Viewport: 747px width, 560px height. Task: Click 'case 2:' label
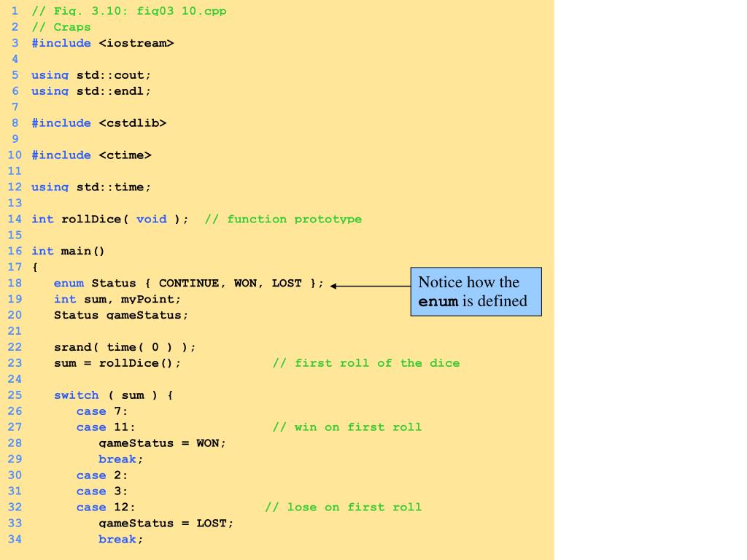[x=102, y=475]
